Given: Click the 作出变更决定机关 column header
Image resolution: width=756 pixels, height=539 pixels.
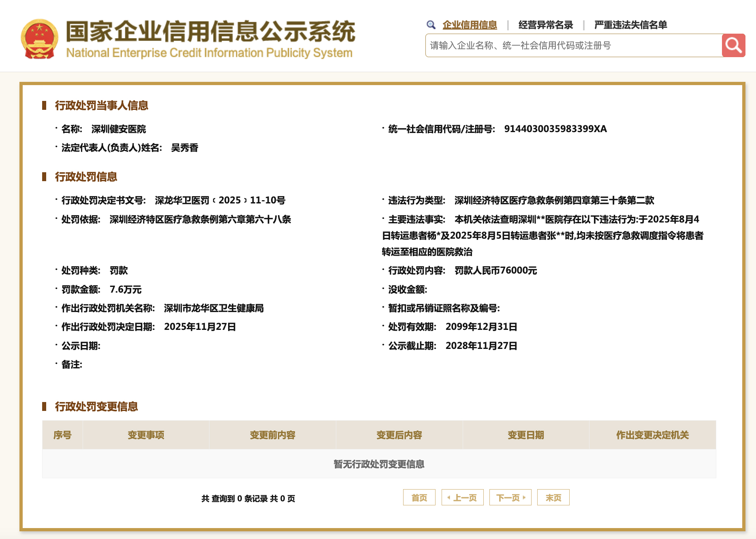Looking at the screenshot, I should tap(652, 435).
